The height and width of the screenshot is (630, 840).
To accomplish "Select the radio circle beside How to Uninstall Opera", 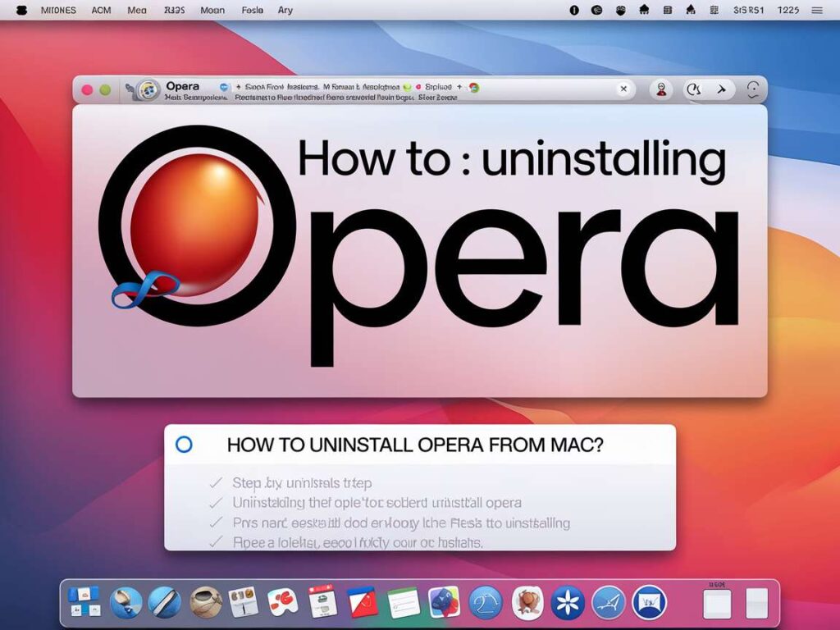I will coord(185,445).
